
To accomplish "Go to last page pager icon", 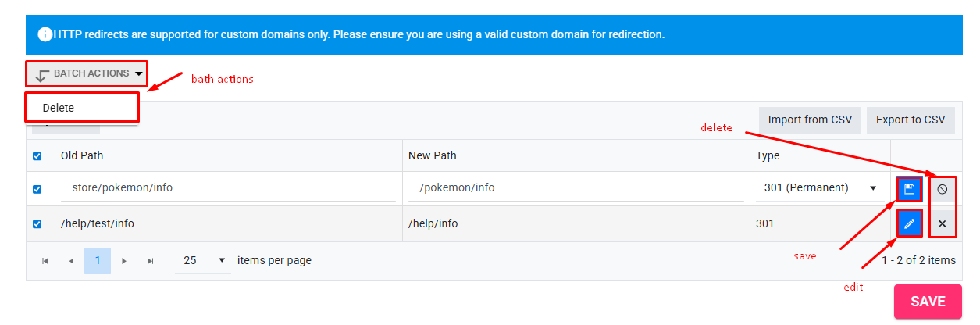I will point(151,261).
